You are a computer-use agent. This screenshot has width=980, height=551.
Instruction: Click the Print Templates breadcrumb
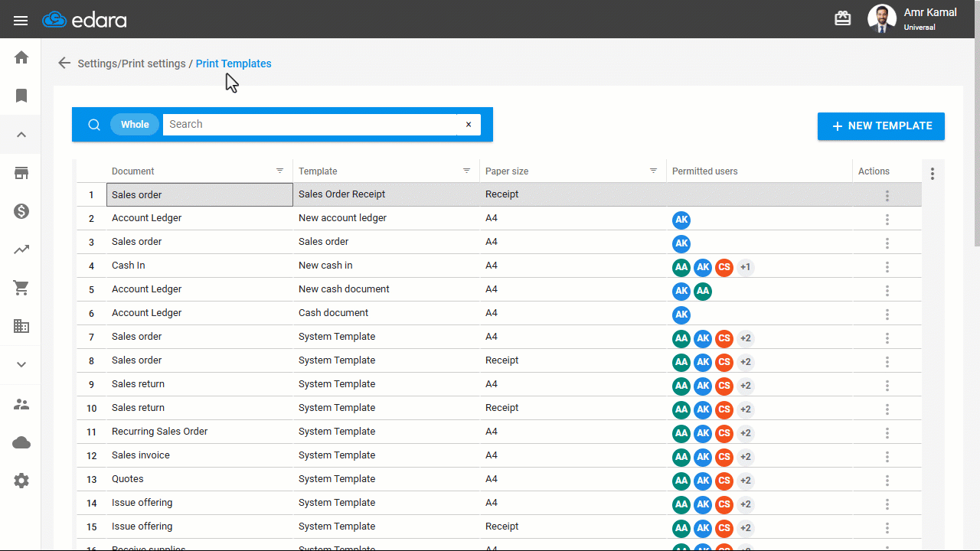[x=234, y=64]
